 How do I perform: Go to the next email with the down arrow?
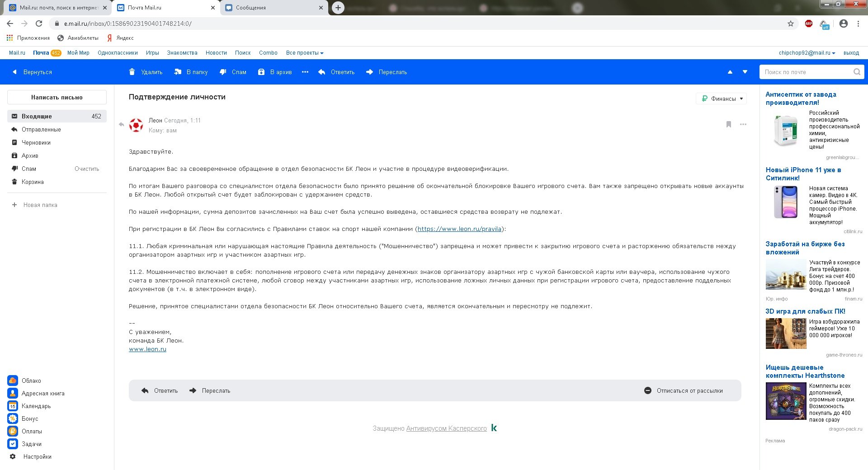745,72
